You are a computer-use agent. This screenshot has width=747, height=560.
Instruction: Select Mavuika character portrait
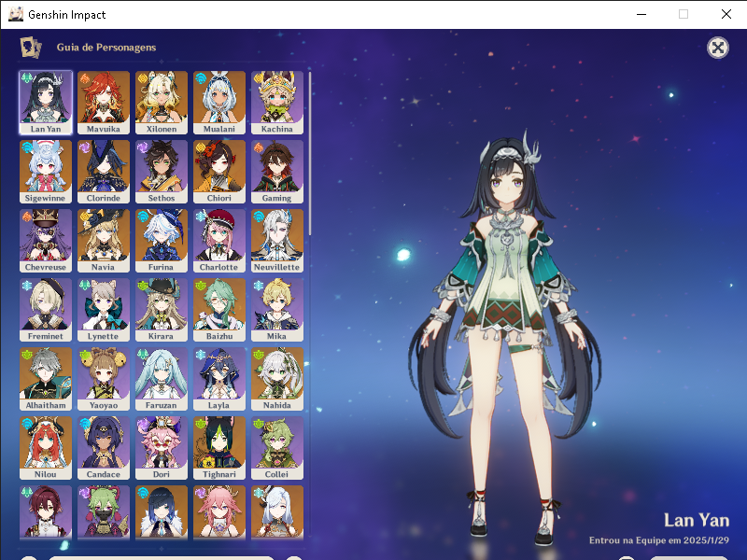[x=104, y=102]
